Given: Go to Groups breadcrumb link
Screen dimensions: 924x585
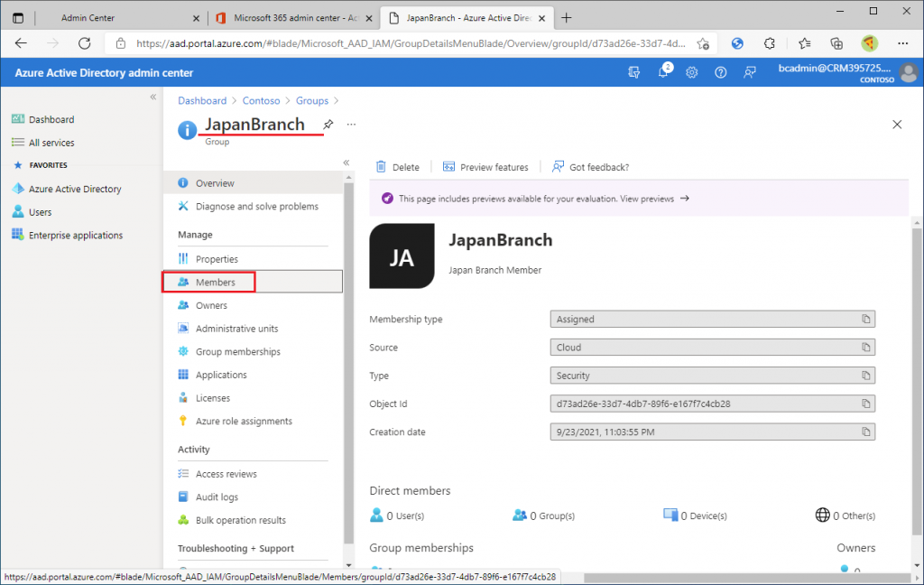Looking at the screenshot, I should (311, 101).
